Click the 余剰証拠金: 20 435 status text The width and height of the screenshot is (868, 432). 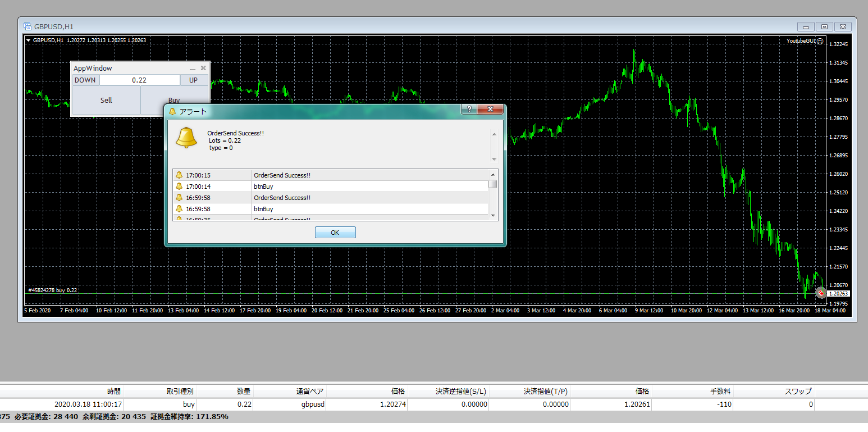[x=115, y=417]
